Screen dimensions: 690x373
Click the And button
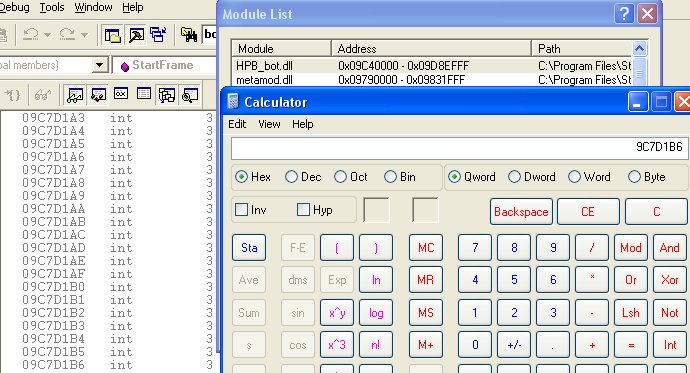pos(670,248)
